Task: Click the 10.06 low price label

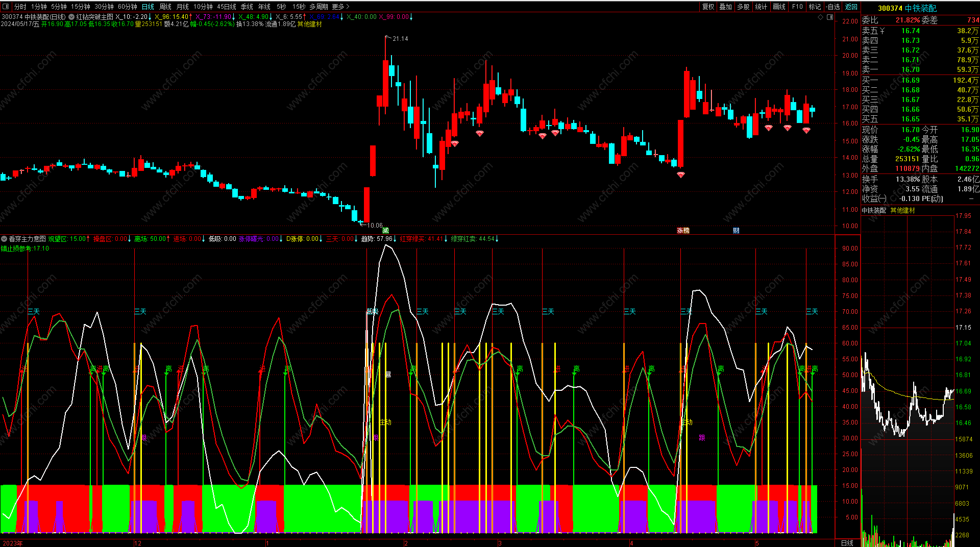Action: (x=375, y=226)
